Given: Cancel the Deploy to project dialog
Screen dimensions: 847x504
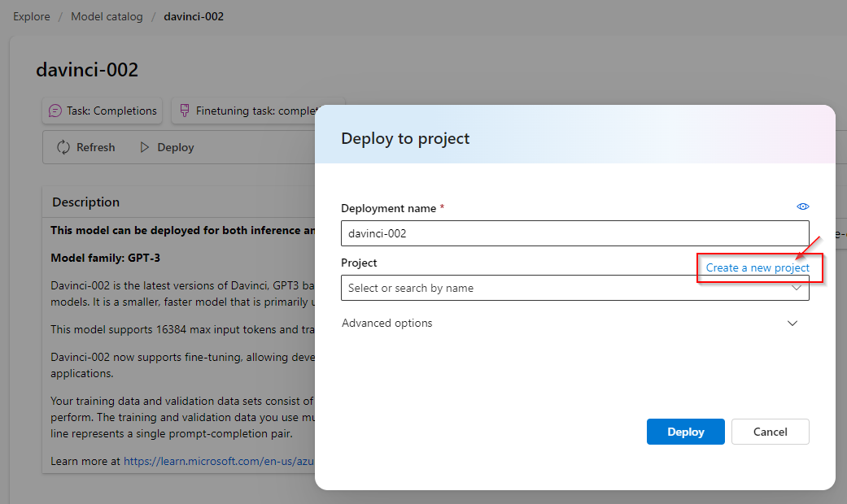Looking at the screenshot, I should coord(770,432).
